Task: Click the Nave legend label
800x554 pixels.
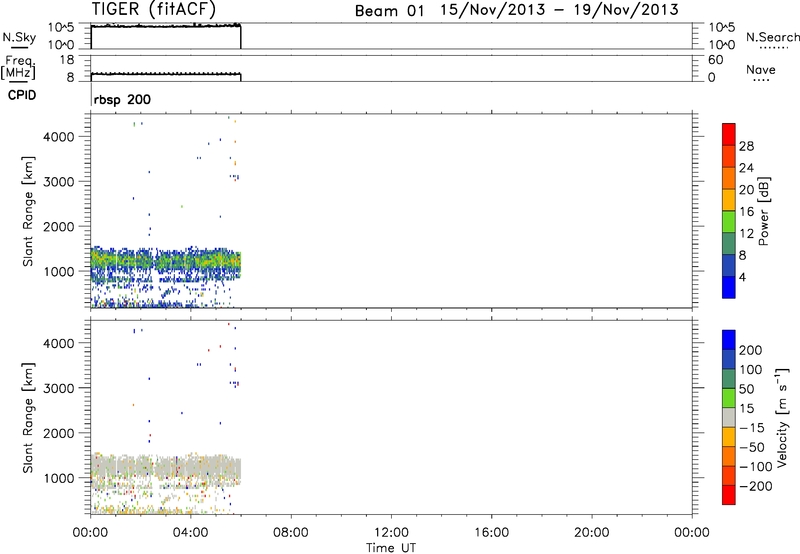Action: point(761,69)
